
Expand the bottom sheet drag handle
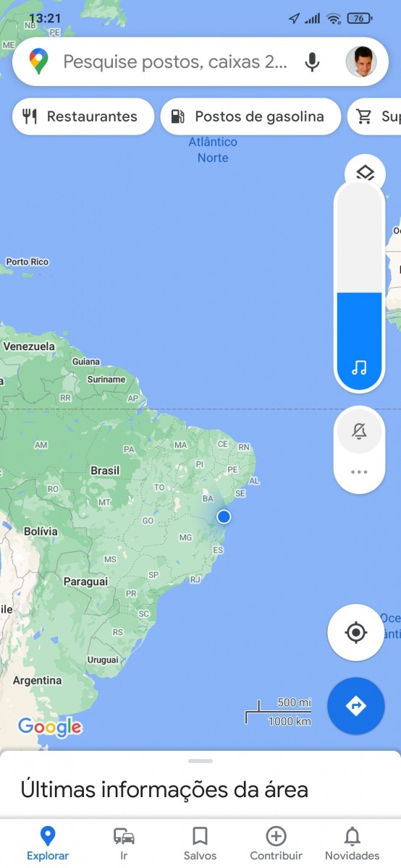[200, 761]
